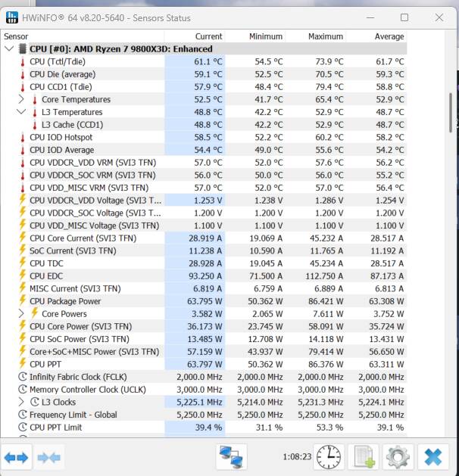Select CPU VDD_MISC VRM (SVI3 TFN) row

pyautogui.click(x=204, y=188)
